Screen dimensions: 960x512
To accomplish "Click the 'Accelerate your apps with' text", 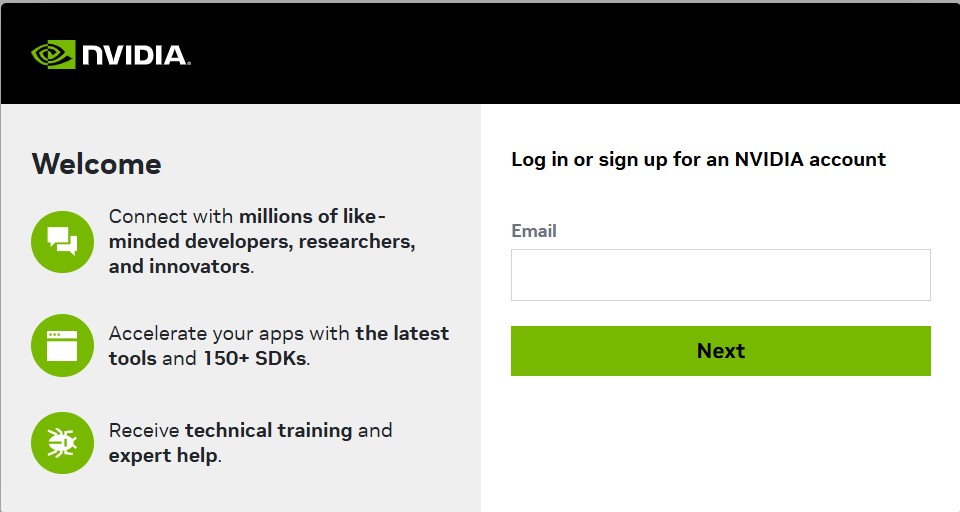I will tap(230, 334).
